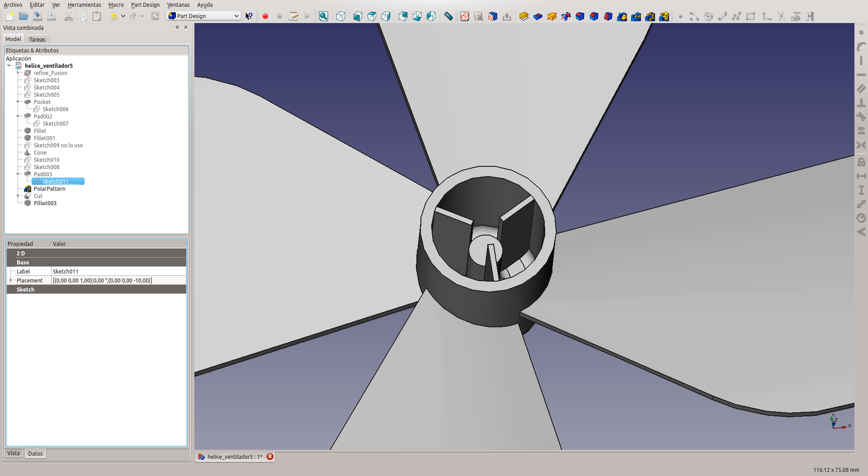Click the Label value field Sketch011
This screenshot has height=476, width=868.
(118, 271)
